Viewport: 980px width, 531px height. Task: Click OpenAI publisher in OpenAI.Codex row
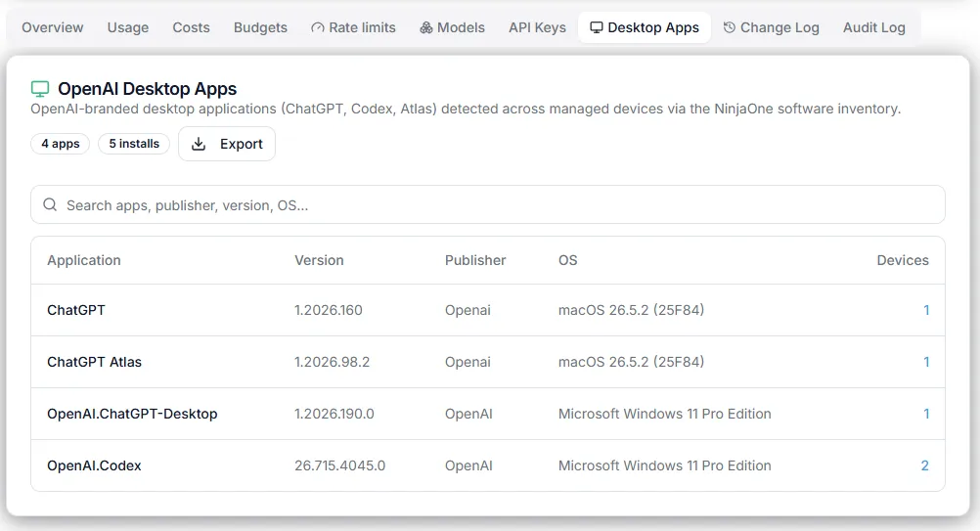click(x=468, y=466)
